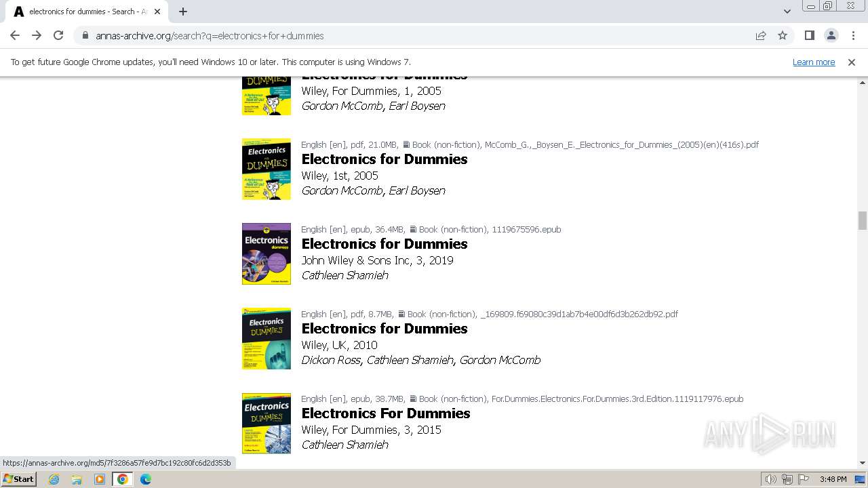Open the 36.4MB epub Electronics for Dummies title
The width and height of the screenshot is (868, 488).
tap(384, 244)
